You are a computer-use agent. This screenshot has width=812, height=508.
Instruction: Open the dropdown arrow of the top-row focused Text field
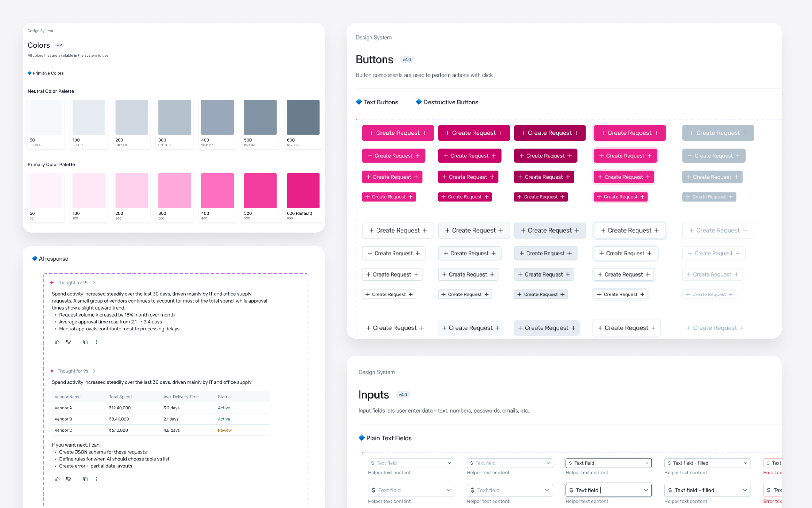click(x=647, y=463)
